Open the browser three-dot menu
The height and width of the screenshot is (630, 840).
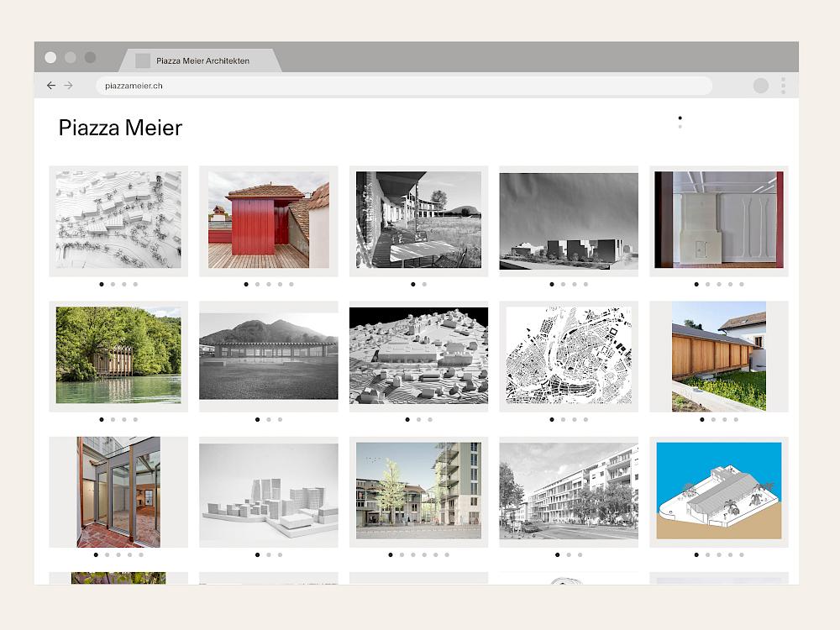(783, 85)
